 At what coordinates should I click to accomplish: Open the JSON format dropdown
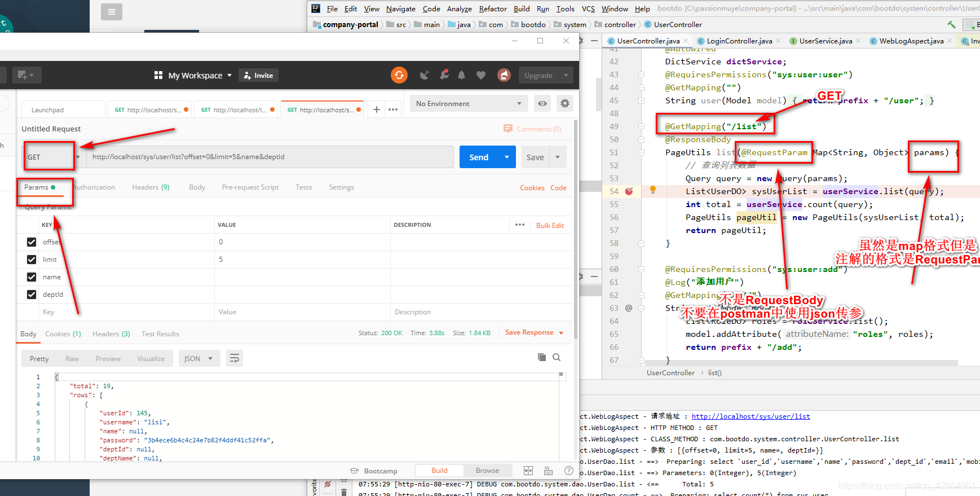pos(199,358)
